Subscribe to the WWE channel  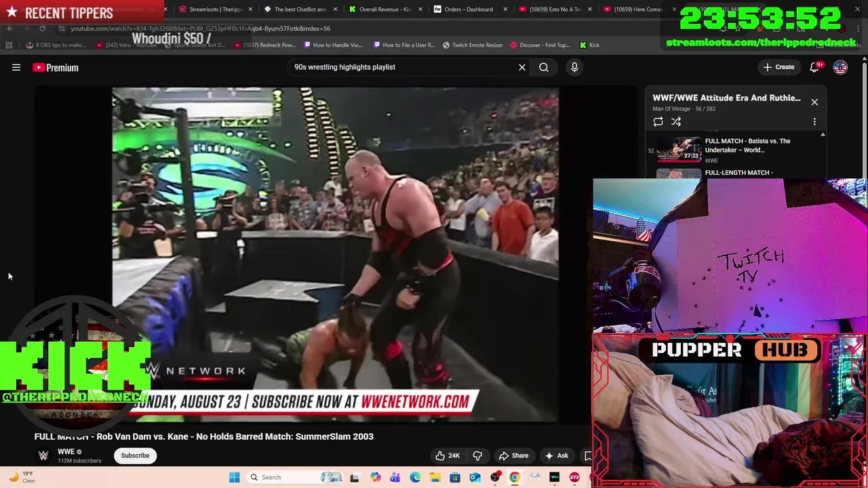(135, 455)
